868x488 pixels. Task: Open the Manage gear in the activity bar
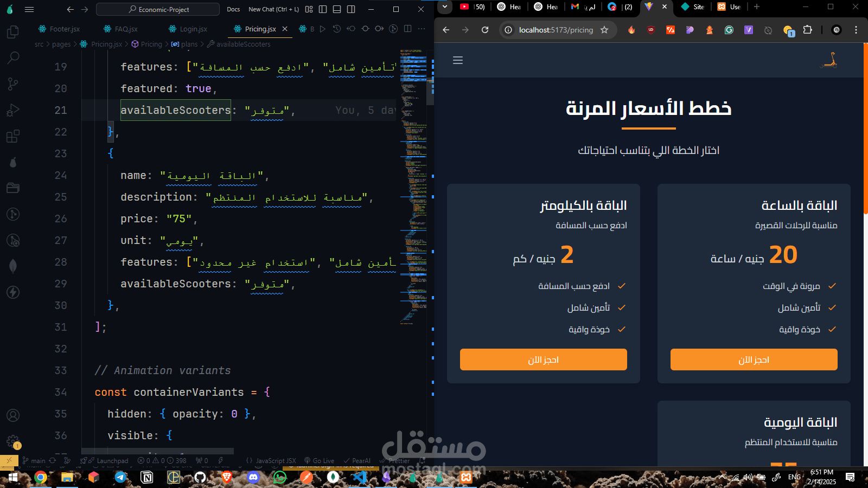click(x=13, y=441)
